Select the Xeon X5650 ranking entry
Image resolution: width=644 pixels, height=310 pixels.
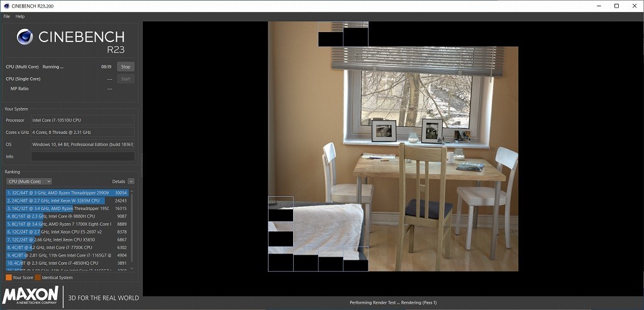(x=67, y=240)
